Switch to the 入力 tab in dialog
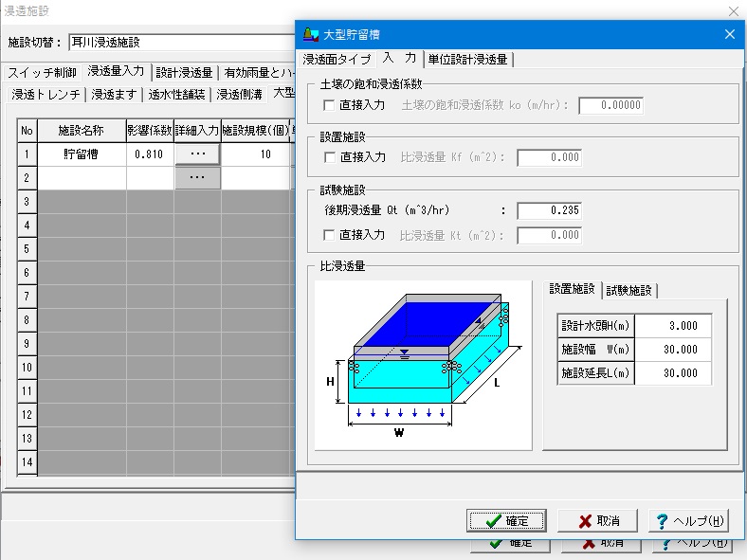This screenshot has height=560, width=747. click(x=399, y=58)
